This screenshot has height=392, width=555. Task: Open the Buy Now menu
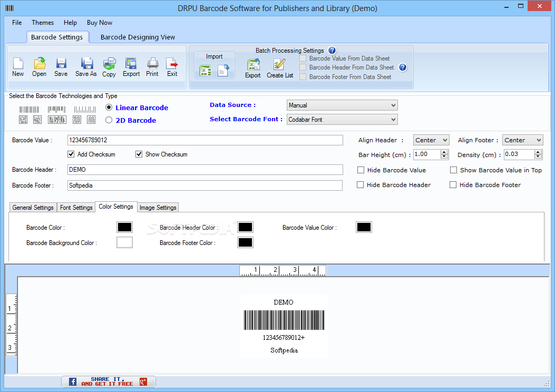[100, 23]
